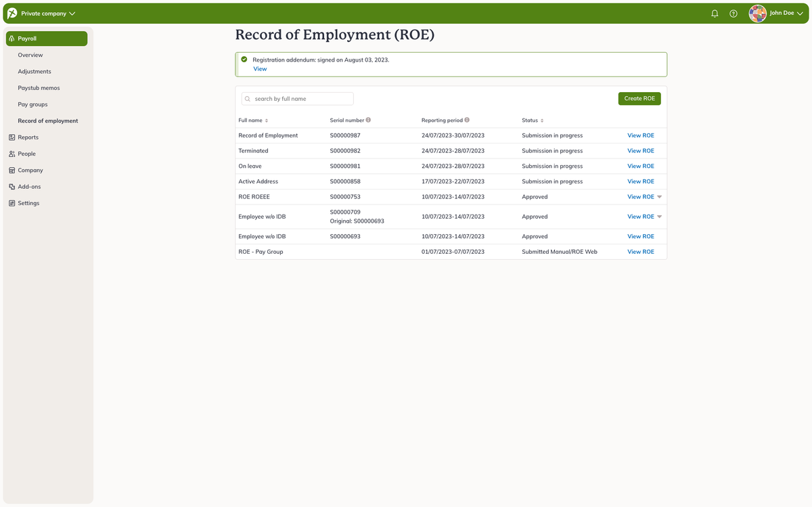Click the help question-mark icon
Viewport: 812px width, 507px height.
[734, 13]
